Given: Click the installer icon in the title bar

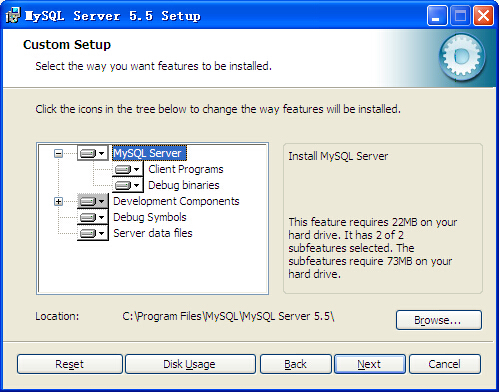Looking at the screenshot, I should pyautogui.click(x=13, y=15).
